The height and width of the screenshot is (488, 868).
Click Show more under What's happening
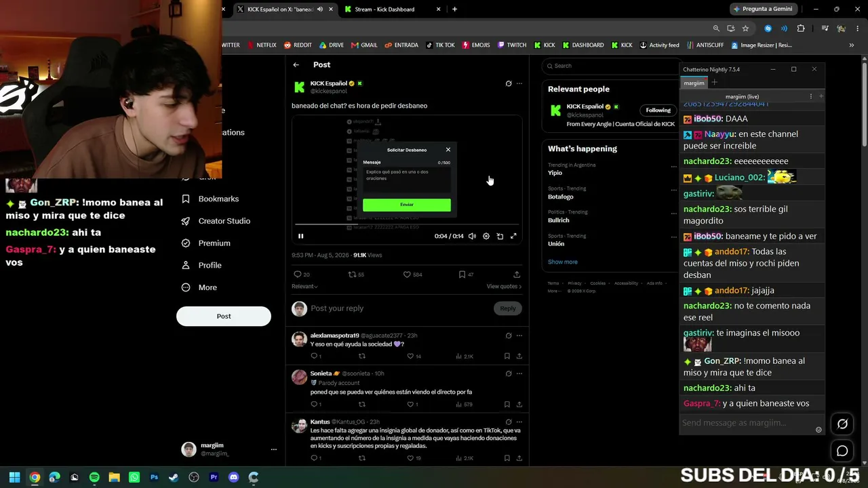coord(563,262)
